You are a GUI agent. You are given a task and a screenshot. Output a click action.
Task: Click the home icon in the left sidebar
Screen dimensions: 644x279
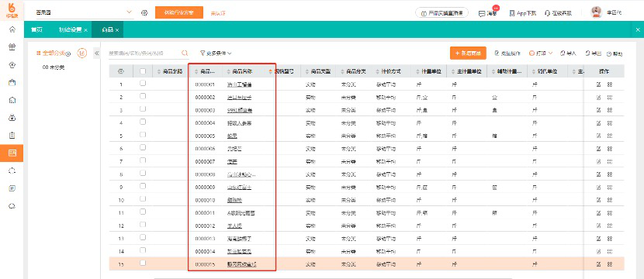pos(12,29)
